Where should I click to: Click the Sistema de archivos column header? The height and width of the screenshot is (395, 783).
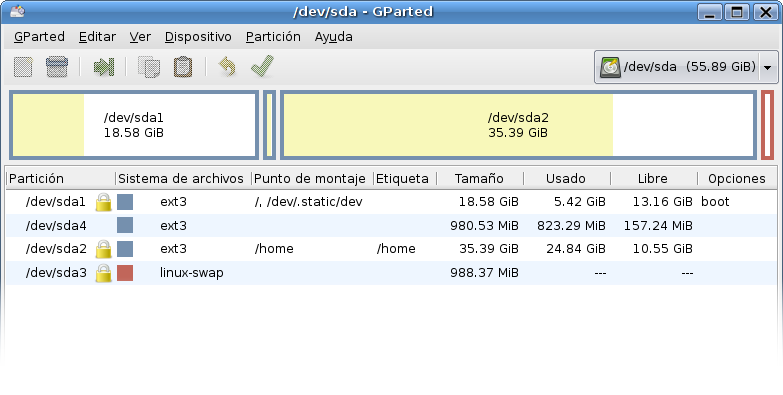click(183, 178)
